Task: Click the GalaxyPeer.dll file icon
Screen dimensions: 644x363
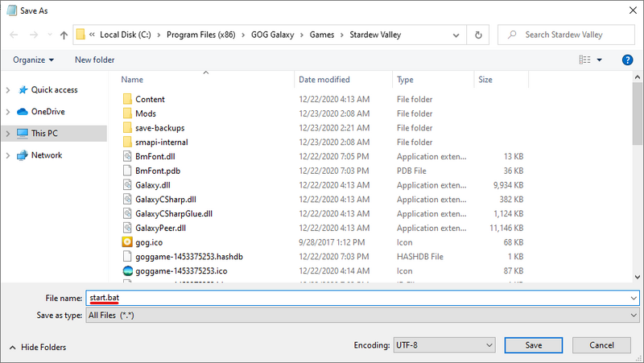Action: click(x=127, y=228)
